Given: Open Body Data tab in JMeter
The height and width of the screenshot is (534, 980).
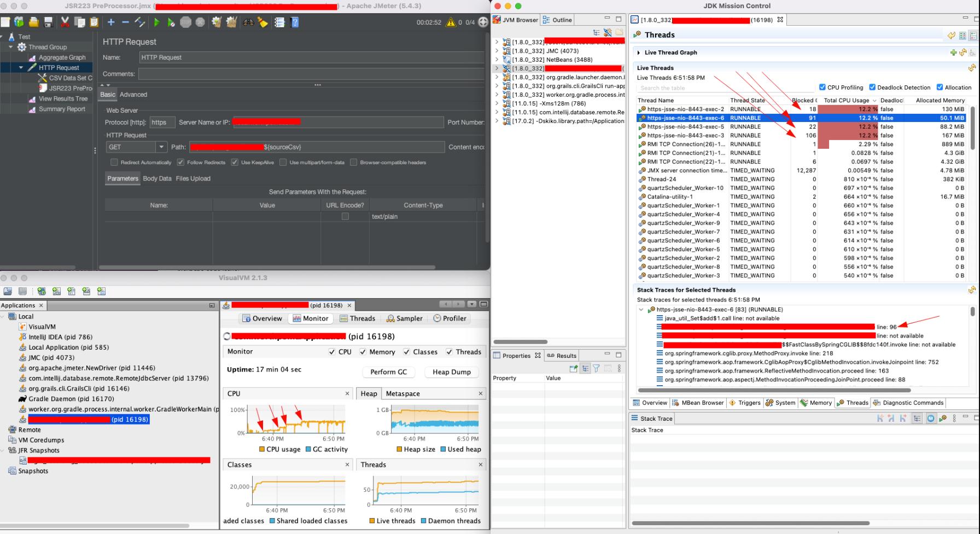Looking at the screenshot, I should [x=157, y=178].
